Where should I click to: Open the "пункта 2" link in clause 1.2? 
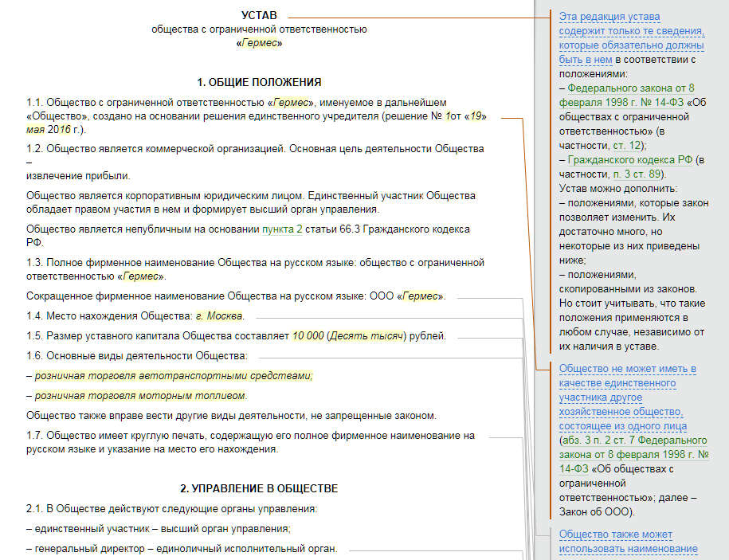click(x=282, y=229)
